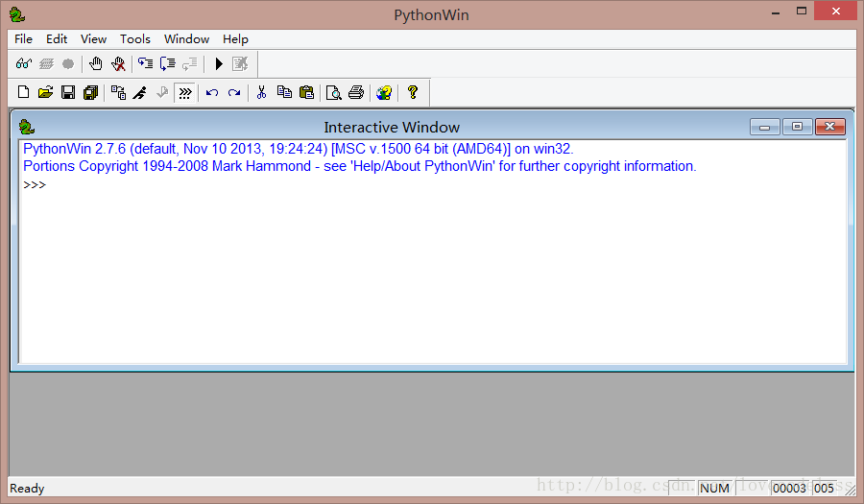
Task: Toggle breakpoint with the hand icon
Action: tap(96, 64)
